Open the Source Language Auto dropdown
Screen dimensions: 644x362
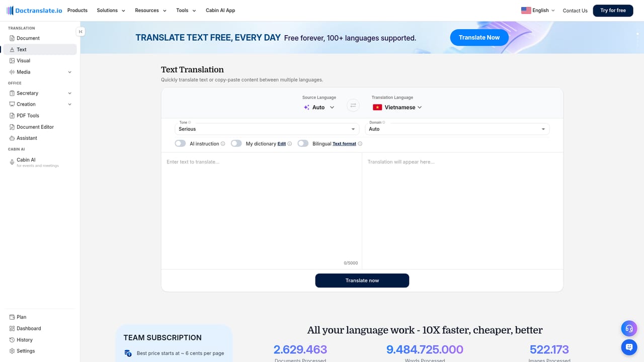point(319,107)
